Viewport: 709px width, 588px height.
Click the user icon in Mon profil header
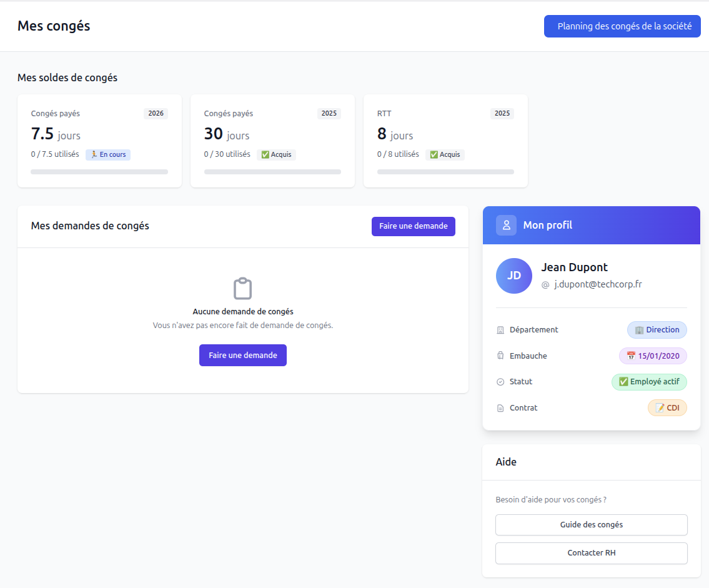tap(506, 225)
